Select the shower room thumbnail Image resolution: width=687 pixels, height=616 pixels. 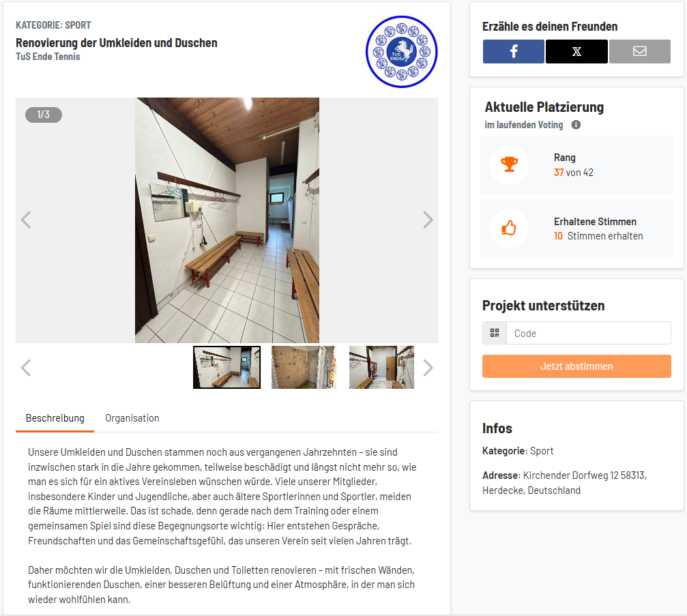304,367
